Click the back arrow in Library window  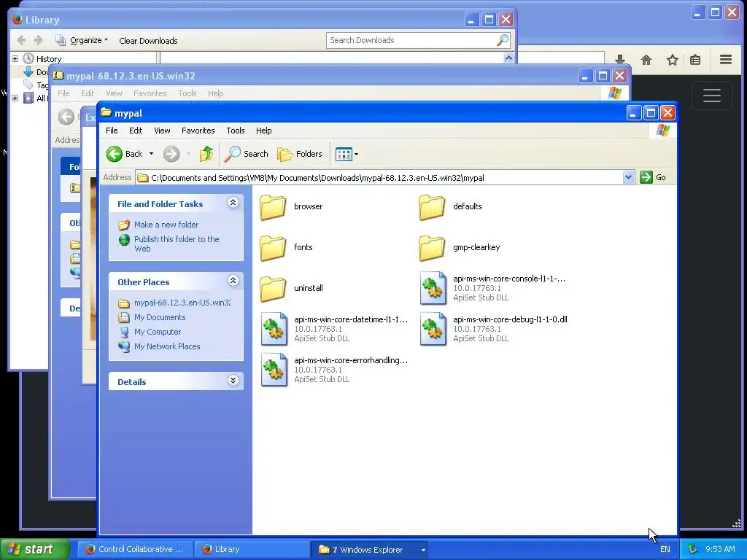pos(21,40)
